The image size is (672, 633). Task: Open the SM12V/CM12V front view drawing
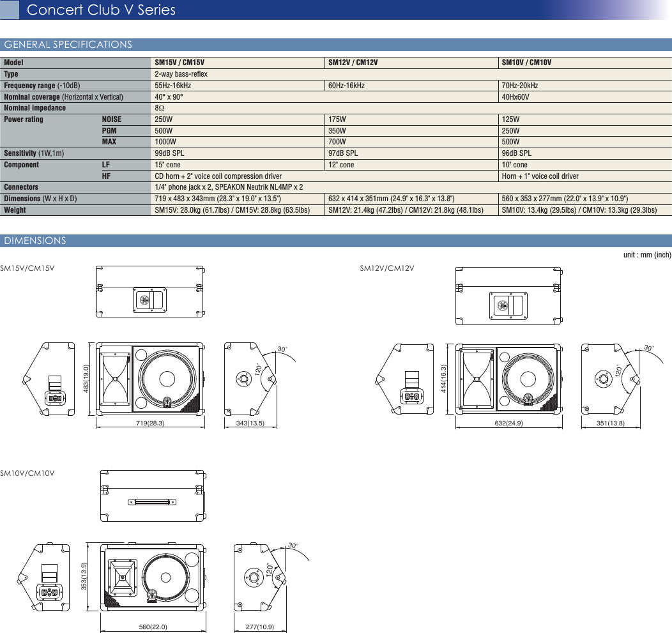[508, 379]
